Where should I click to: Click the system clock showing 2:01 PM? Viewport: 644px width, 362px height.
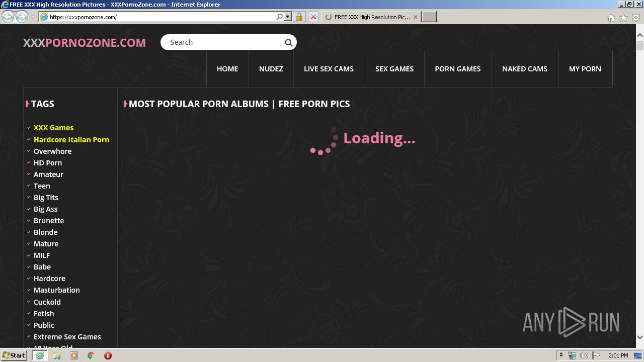(x=618, y=355)
